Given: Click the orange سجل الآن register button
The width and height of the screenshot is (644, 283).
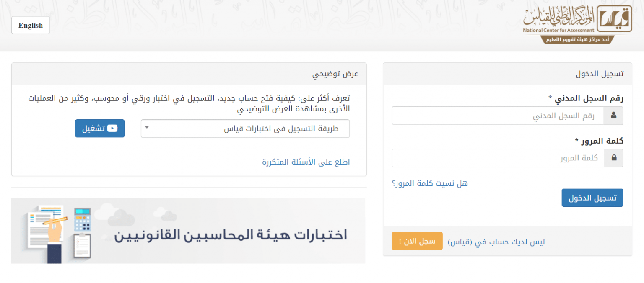Looking at the screenshot, I should pyautogui.click(x=417, y=241).
